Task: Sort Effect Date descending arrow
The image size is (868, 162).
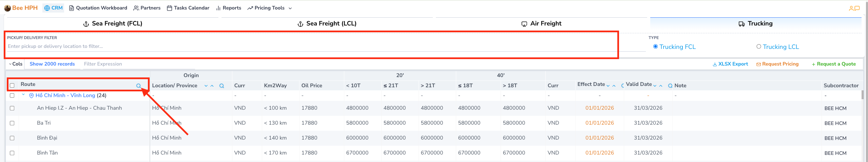Action: coord(608,86)
